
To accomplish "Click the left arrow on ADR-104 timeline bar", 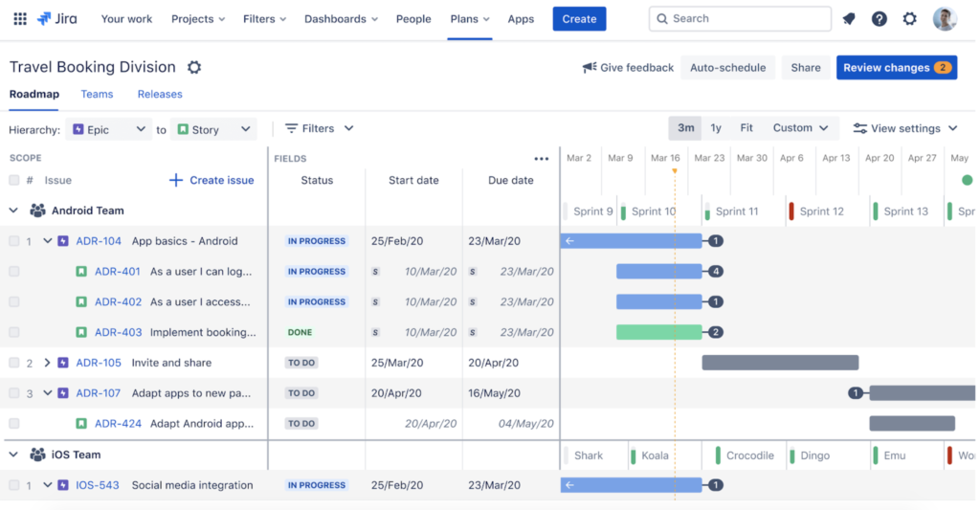I will tap(569, 240).
